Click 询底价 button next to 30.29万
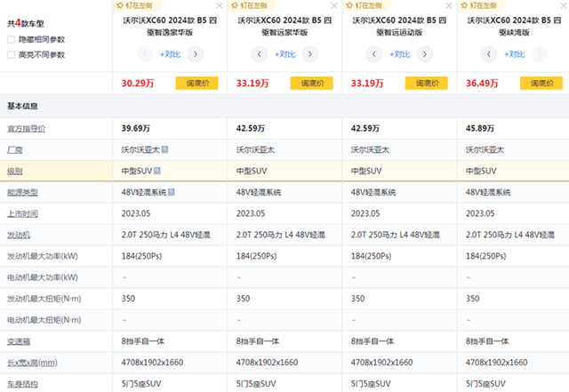 coord(197,84)
